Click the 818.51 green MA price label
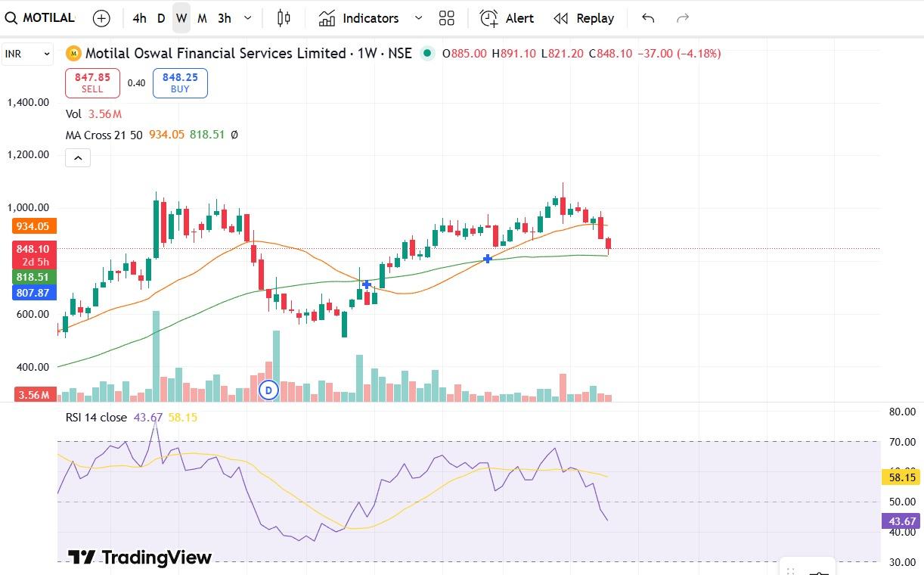Screen dimensions: 924x575 (34, 278)
